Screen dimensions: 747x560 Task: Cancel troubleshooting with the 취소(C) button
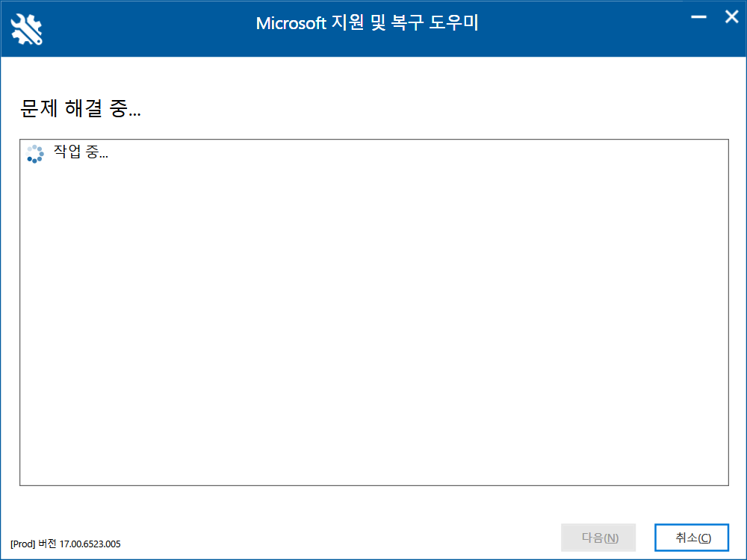click(692, 538)
